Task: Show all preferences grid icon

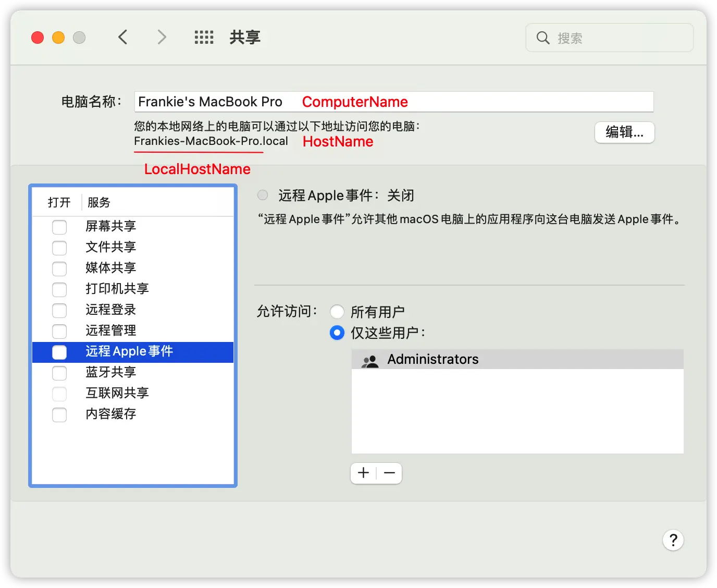Action: [204, 37]
